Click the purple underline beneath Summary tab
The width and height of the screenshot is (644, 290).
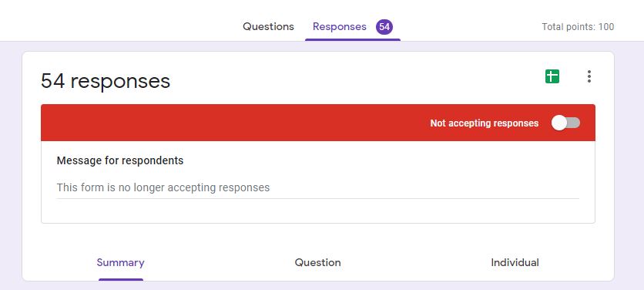pyautogui.click(x=121, y=280)
